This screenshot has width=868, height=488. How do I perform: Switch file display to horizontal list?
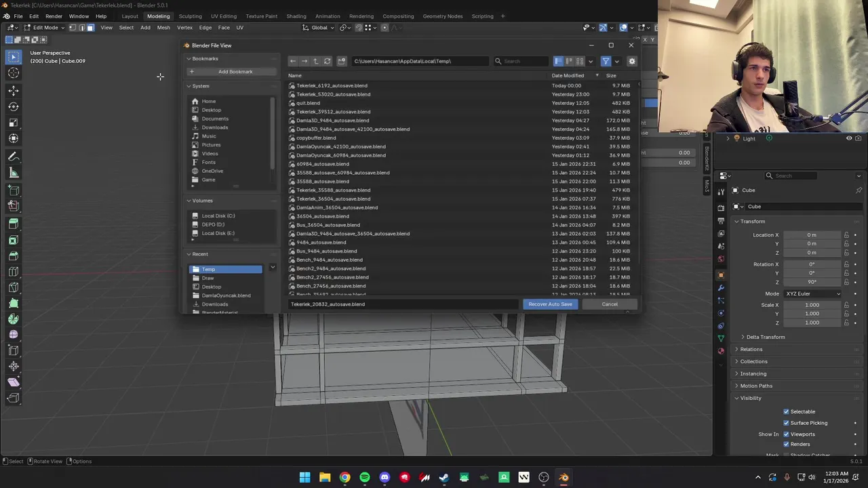(x=569, y=61)
